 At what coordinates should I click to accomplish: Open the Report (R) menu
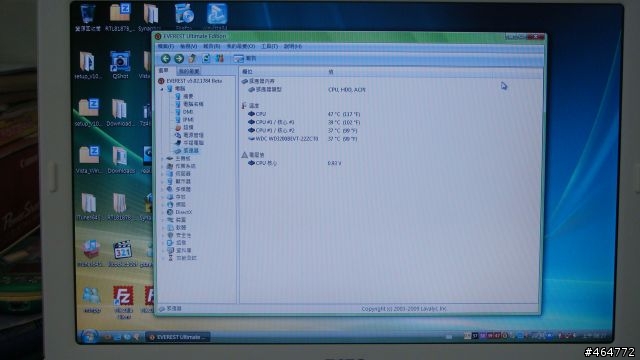(x=212, y=47)
